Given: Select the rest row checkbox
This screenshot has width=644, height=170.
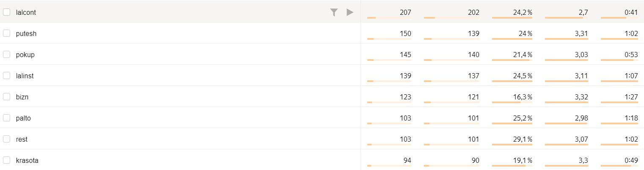Looking at the screenshot, I should tap(6, 139).
